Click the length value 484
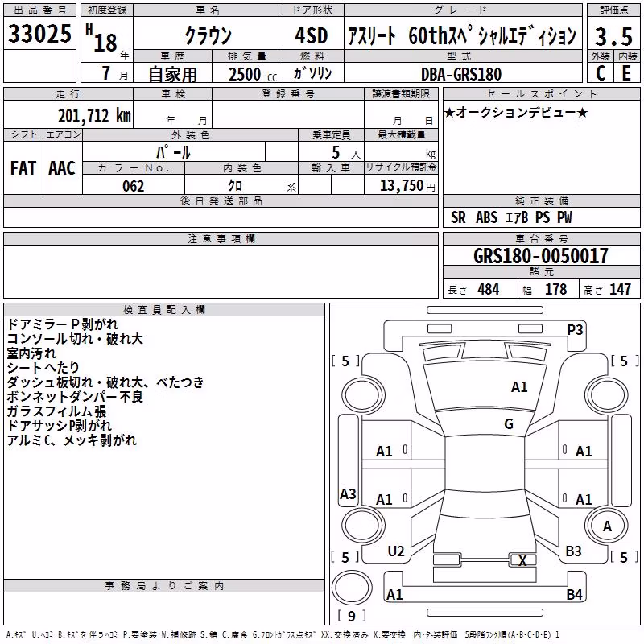The image size is (644, 644). (489, 289)
